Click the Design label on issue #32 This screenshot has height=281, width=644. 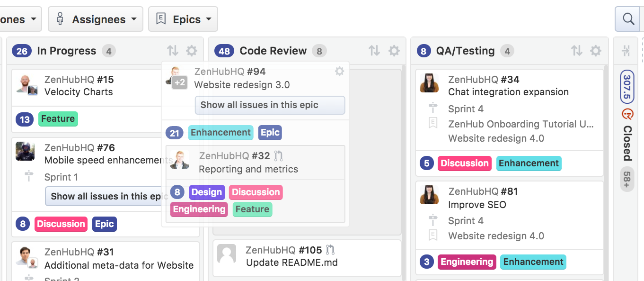point(207,192)
